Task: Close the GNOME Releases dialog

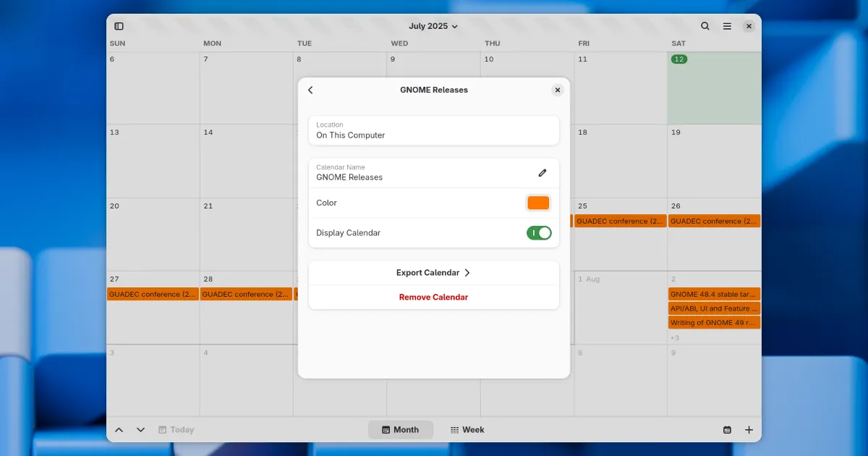Action: [x=558, y=90]
